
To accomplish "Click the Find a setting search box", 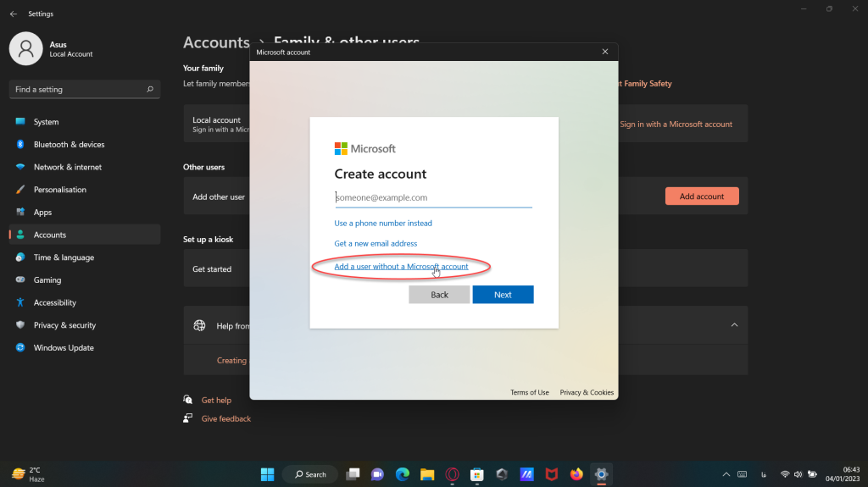I will pyautogui.click(x=84, y=90).
